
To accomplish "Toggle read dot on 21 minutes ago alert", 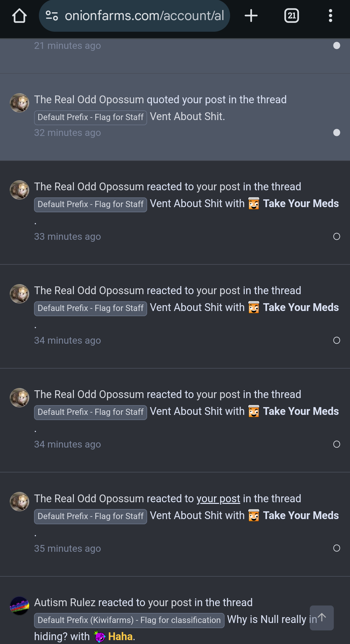I will (337, 46).
